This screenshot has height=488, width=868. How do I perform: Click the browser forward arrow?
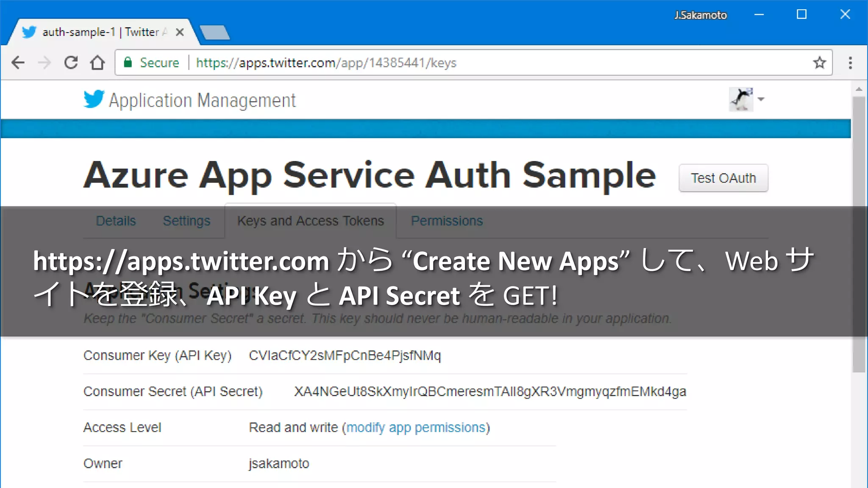44,63
